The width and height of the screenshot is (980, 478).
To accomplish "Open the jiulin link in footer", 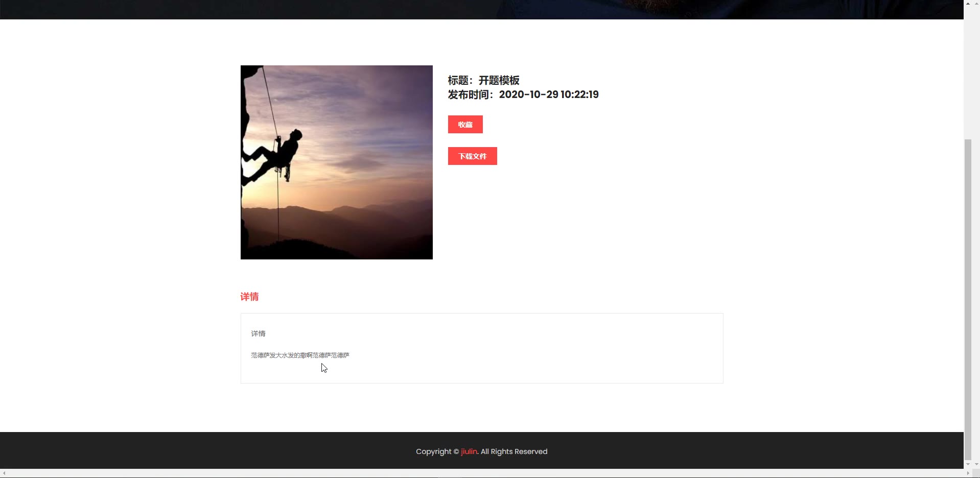I will click(469, 451).
